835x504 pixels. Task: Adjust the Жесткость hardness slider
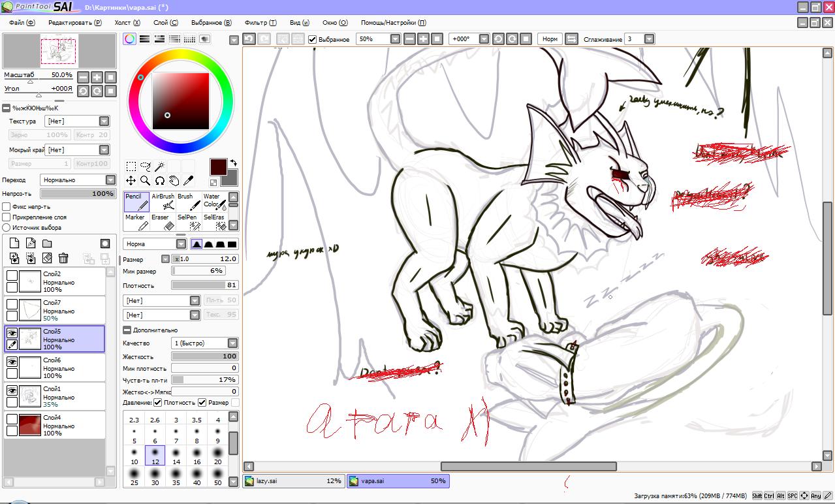pyautogui.click(x=205, y=356)
